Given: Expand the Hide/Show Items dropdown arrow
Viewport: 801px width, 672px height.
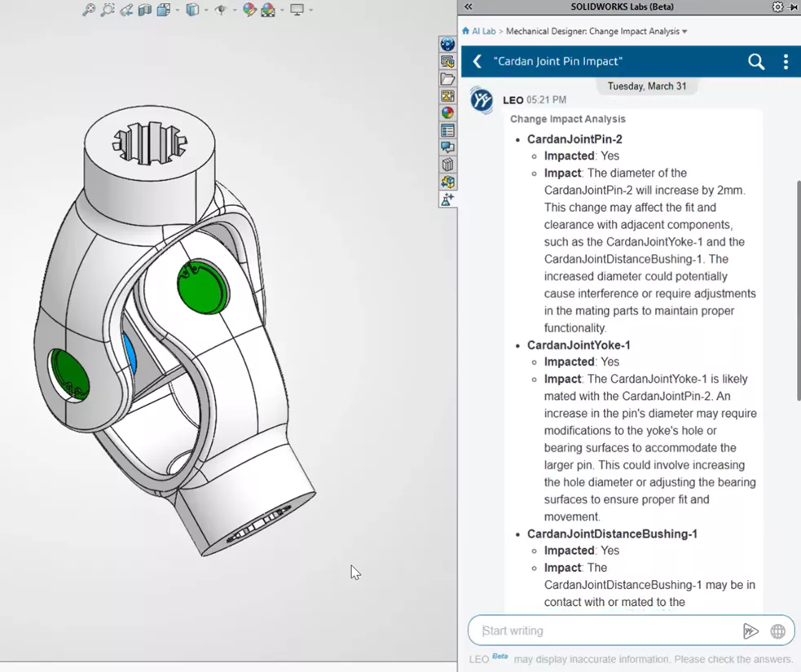Looking at the screenshot, I should point(235,10).
